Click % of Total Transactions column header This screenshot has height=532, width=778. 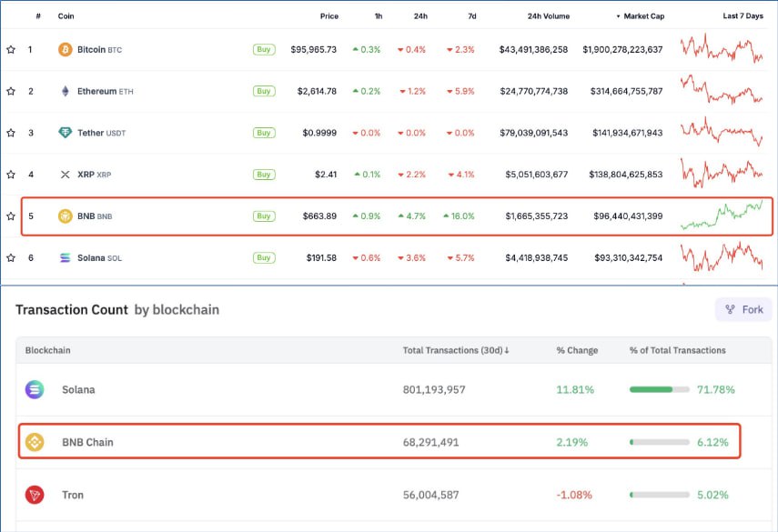tap(677, 350)
